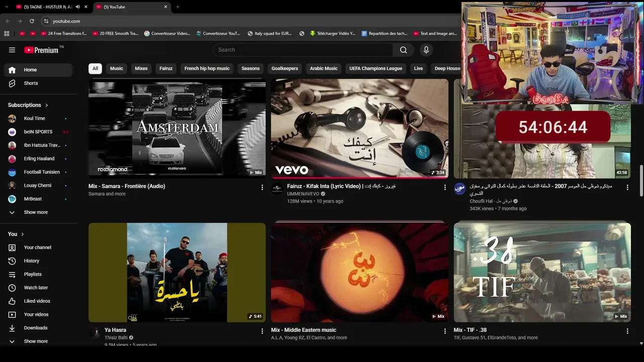Viewport: 644px width, 362px height.
Task: Select the Fairuz filter chip
Action: click(x=166, y=68)
